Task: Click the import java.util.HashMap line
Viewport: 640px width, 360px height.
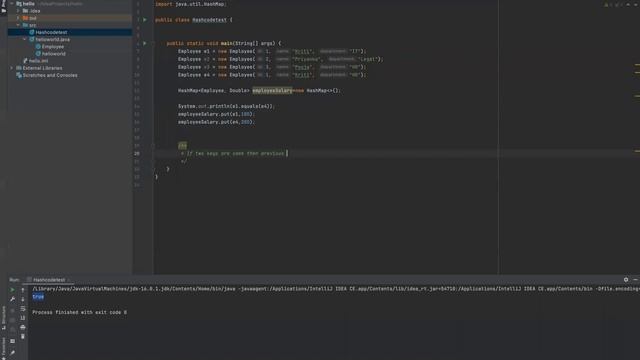Action: pos(191,4)
